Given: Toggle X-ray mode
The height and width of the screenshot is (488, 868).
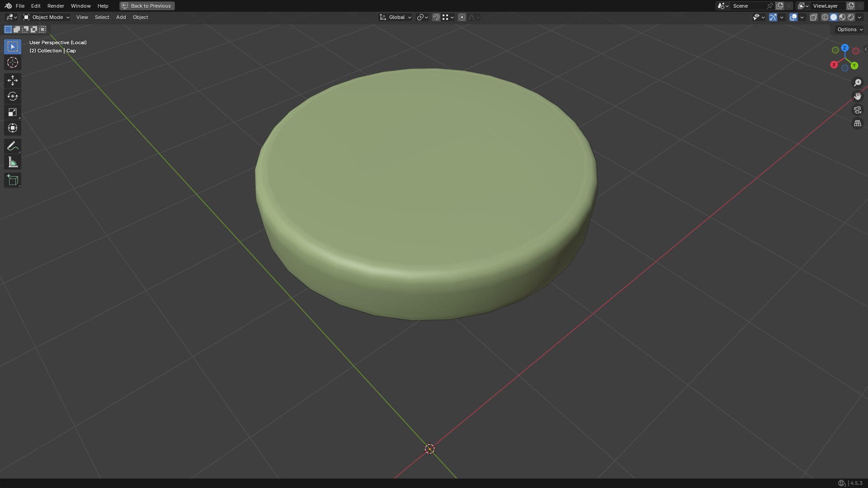Looking at the screenshot, I should pos(813,17).
